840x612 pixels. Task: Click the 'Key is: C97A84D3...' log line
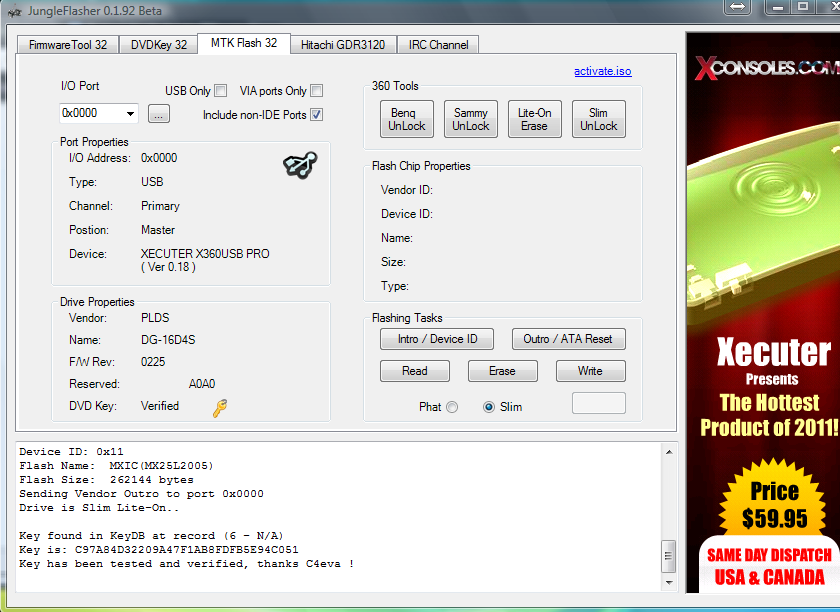pyautogui.click(x=159, y=550)
